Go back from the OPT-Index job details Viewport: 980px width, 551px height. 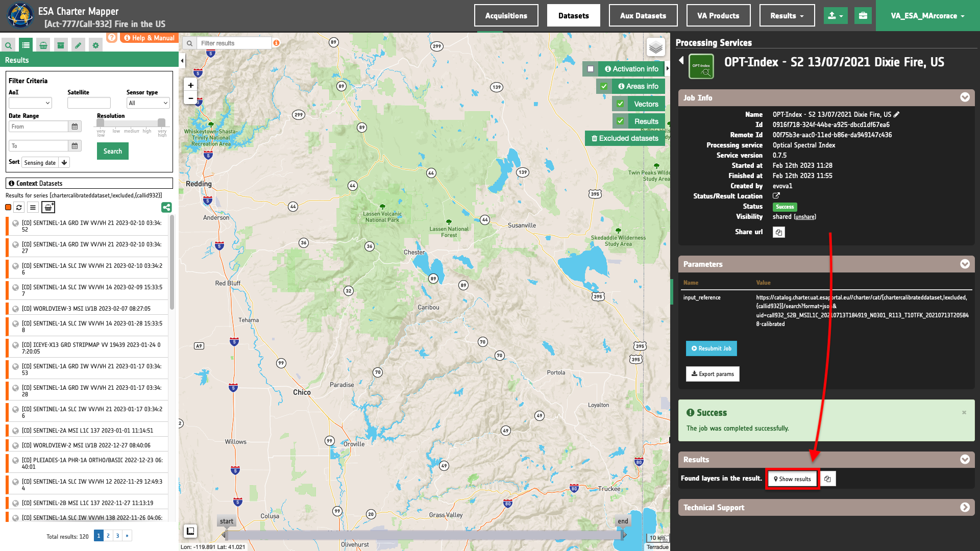pyautogui.click(x=681, y=60)
